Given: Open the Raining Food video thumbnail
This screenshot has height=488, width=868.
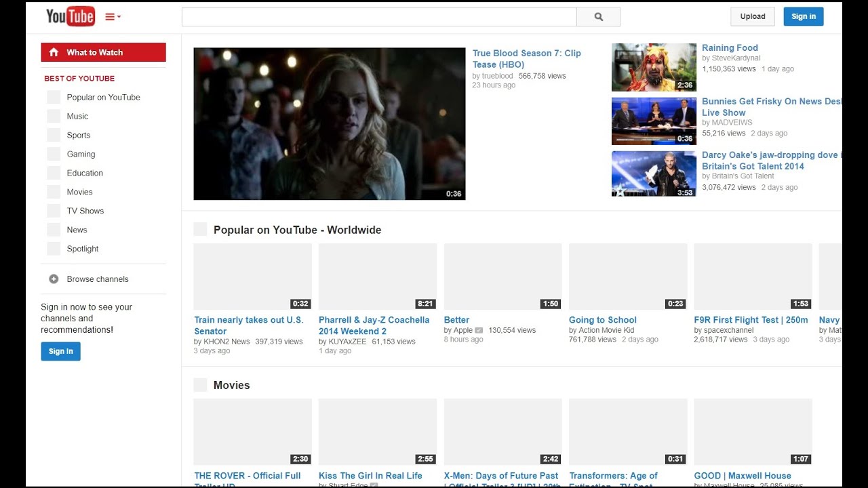Looking at the screenshot, I should (654, 67).
